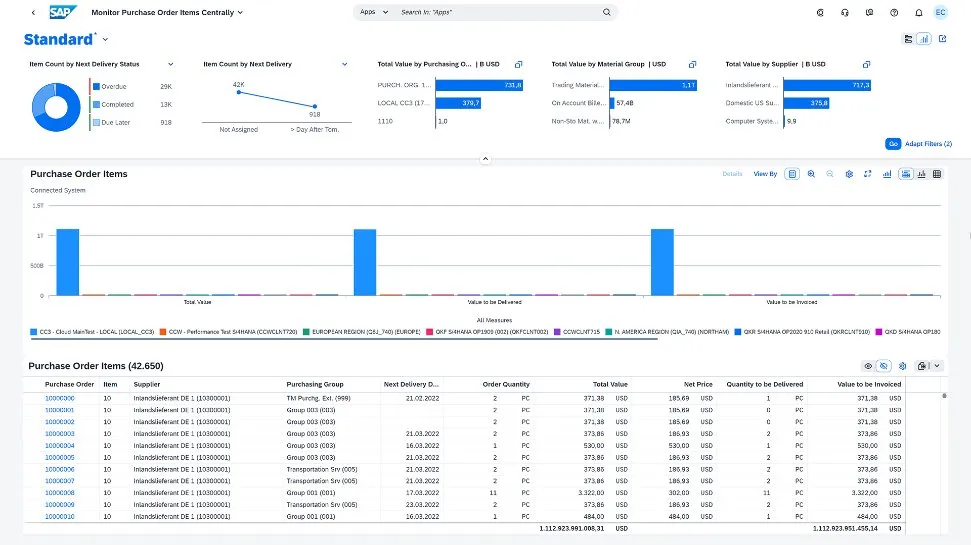
Task: Open purchase order 10000008 link
Action: (x=60, y=493)
